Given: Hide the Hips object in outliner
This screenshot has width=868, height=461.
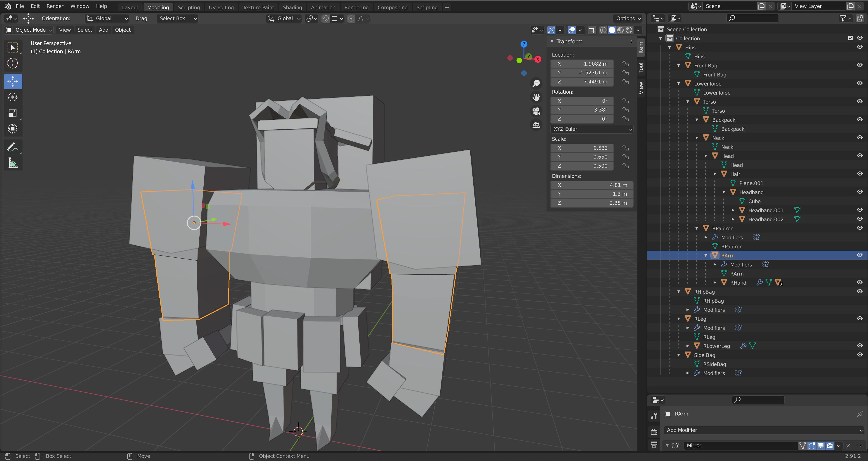Looking at the screenshot, I should (x=860, y=47).
